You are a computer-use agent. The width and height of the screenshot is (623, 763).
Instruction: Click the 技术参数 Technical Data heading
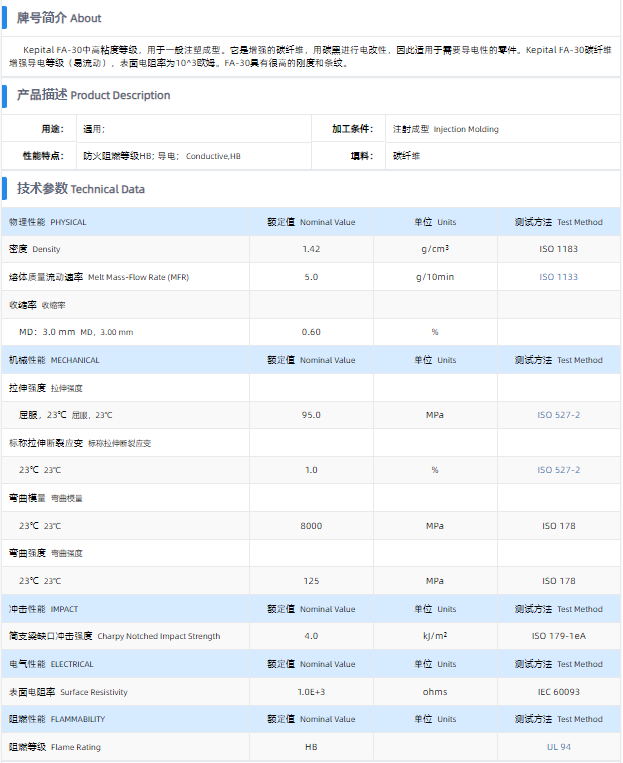click(x=80, y=188)
